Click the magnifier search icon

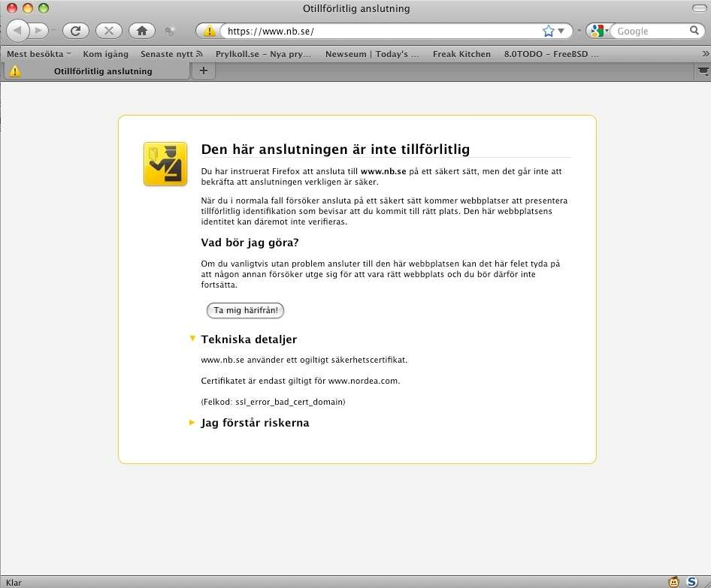(x=694, y=30)
